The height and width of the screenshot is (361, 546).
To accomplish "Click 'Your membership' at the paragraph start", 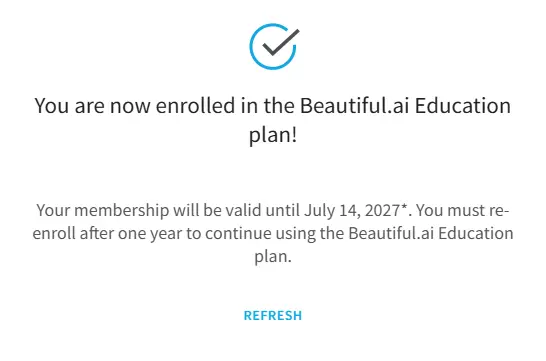I will 103,211.
